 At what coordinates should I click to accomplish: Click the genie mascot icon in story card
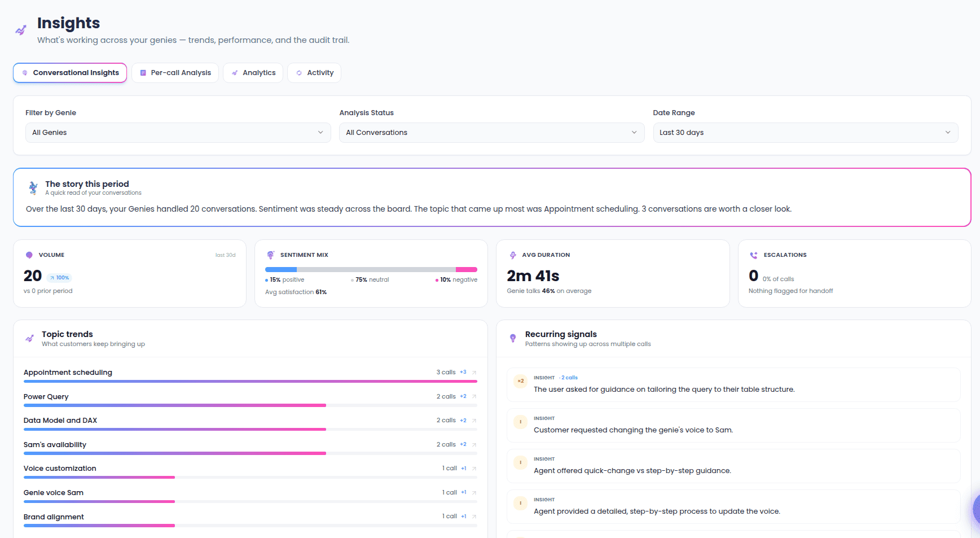33,187
